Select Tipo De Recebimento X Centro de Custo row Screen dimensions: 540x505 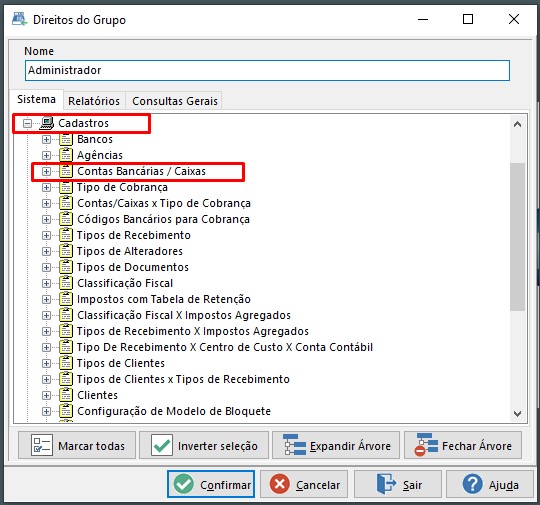point(225,347)
